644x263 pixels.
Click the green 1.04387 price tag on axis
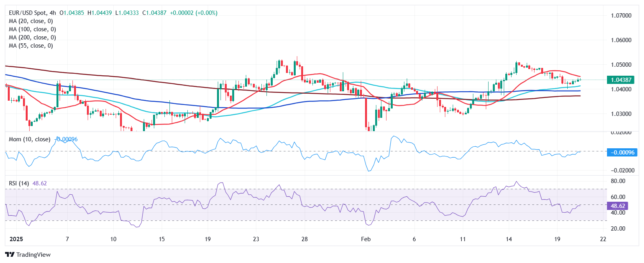tap(621, 80)
